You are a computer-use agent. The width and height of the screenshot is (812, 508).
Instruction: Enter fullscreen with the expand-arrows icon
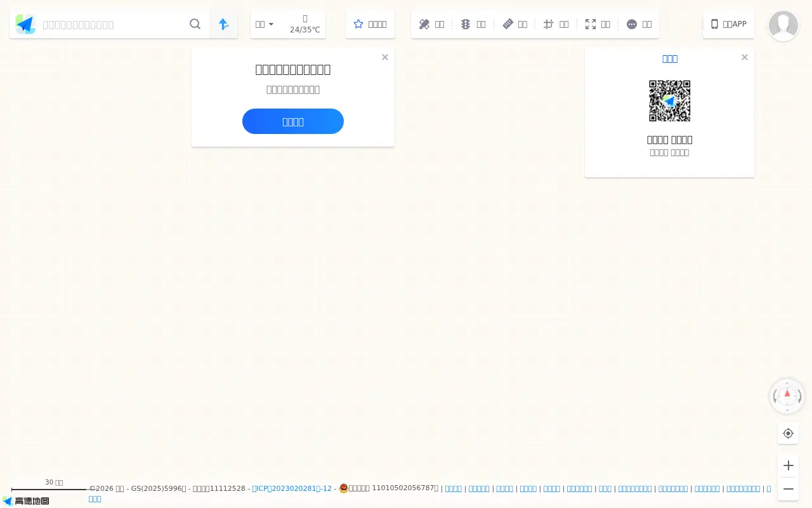point(591,24)
